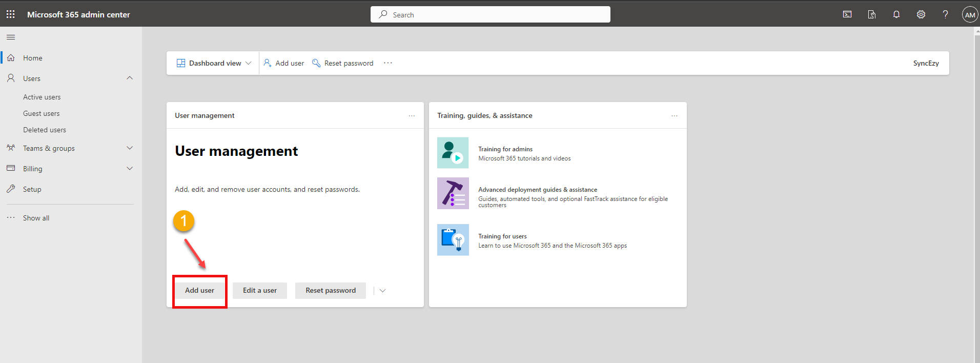Open the User management card options ellipsis

[412, 116]
